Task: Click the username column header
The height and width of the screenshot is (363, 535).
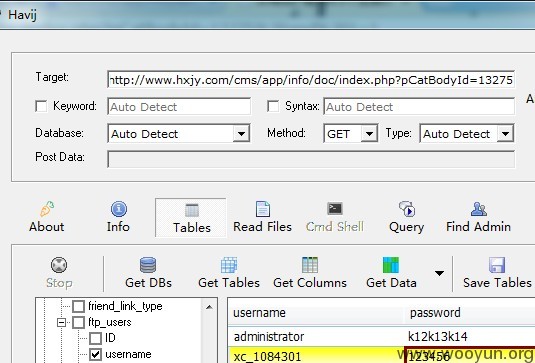Action: (316, 313)
